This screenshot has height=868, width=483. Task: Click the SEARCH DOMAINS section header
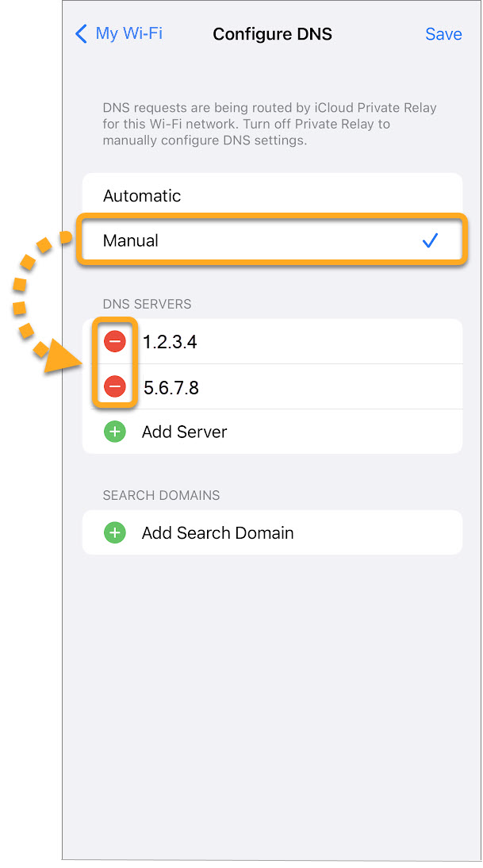point(161,496)
